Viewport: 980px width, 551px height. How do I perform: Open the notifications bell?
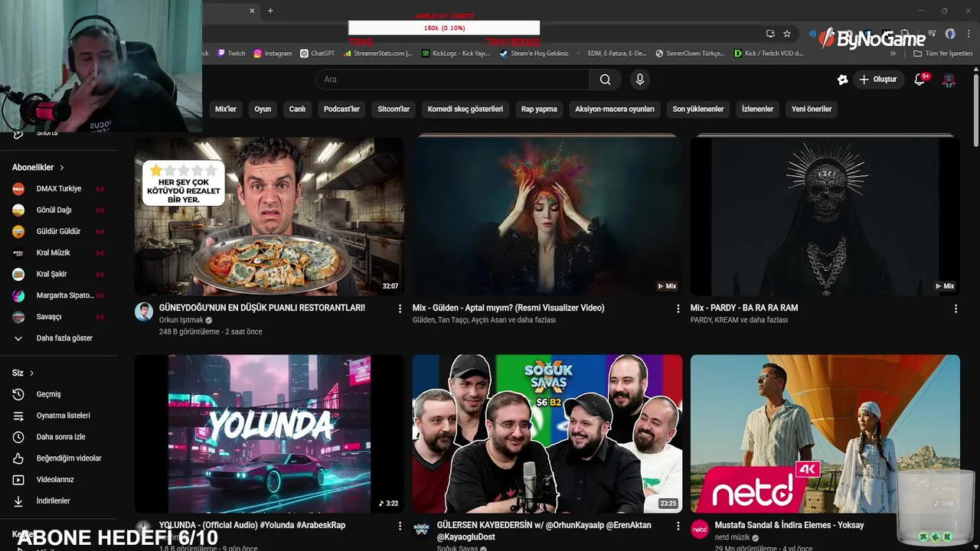click(920, 80)
